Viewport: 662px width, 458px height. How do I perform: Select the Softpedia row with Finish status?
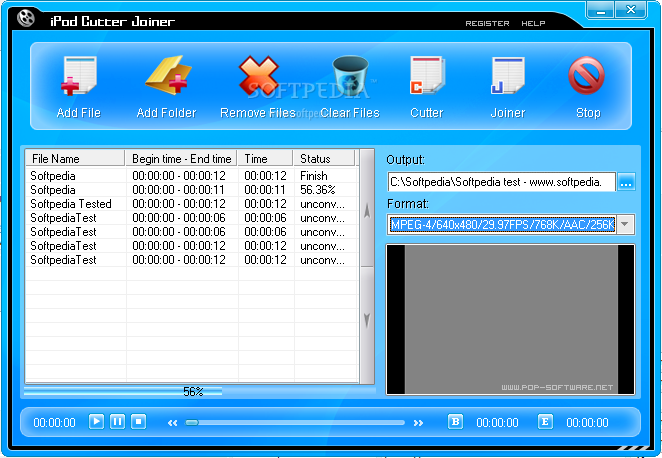point(192,176)
